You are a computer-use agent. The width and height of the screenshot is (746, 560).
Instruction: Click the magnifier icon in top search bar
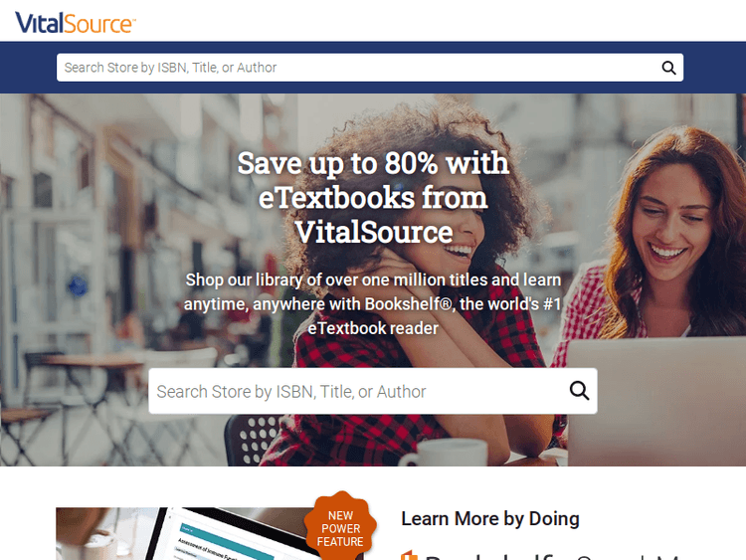point(668,68)
